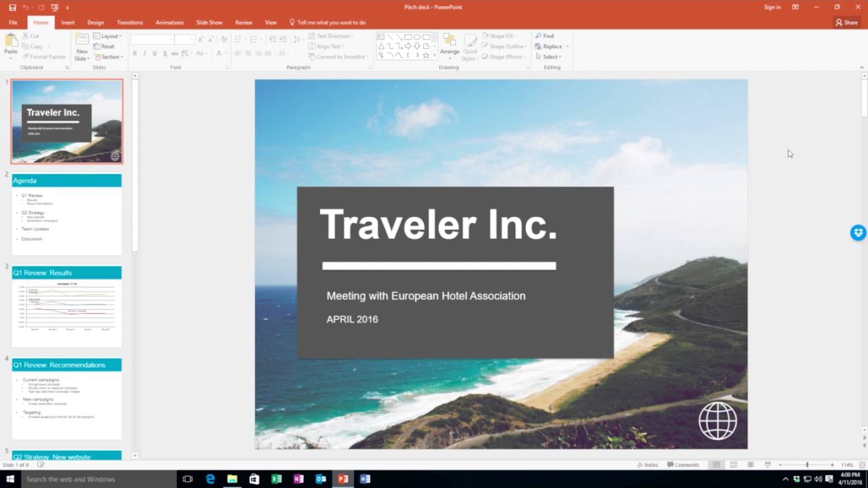Click Find in Editing group
Viewport: 868px width, 488px height.
pos(545,36)
